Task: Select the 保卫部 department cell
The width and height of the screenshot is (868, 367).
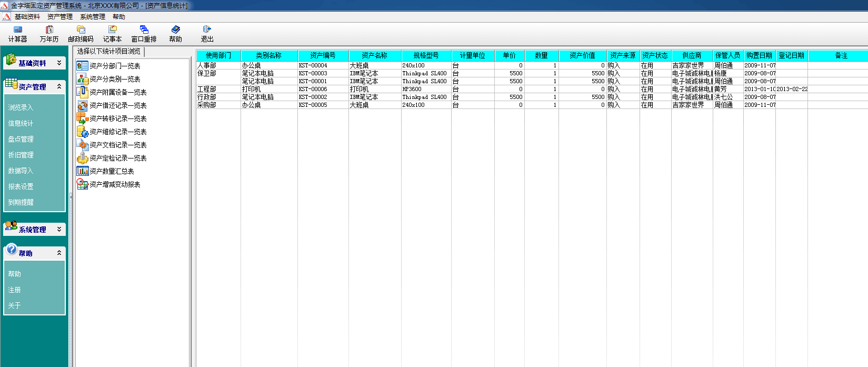Action: pyautogui.click(x=218, y=74)
